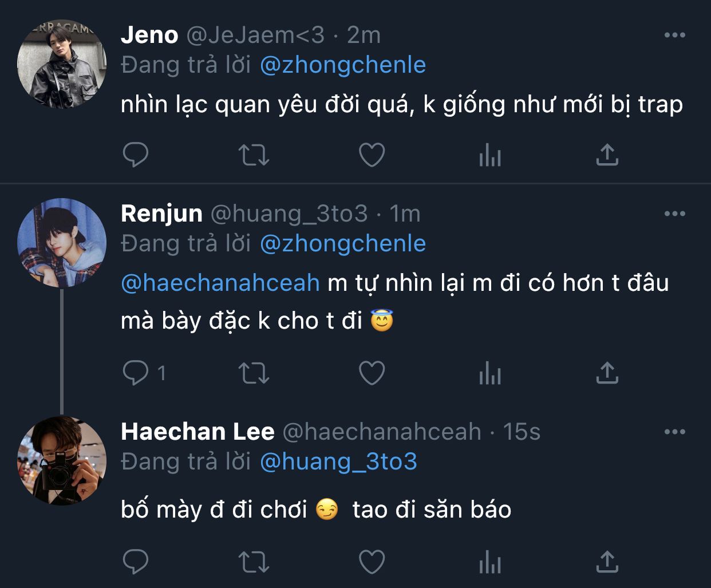
Task: Open more options on Jeno's tweet
Action: click(674, 35)
